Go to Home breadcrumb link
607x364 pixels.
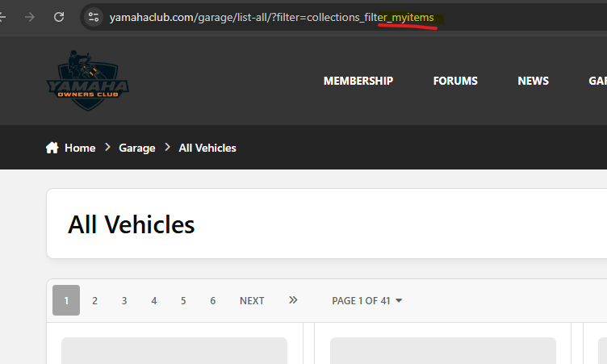pos(80,148)
